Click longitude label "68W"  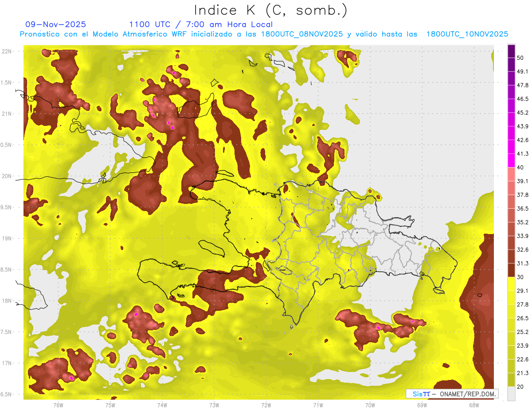pyautogui.click(x=474, y=405)
